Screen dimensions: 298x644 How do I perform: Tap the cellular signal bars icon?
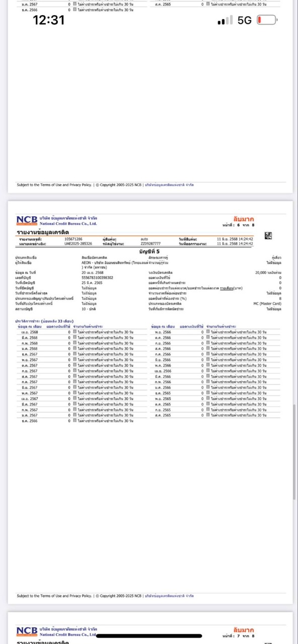225,20
